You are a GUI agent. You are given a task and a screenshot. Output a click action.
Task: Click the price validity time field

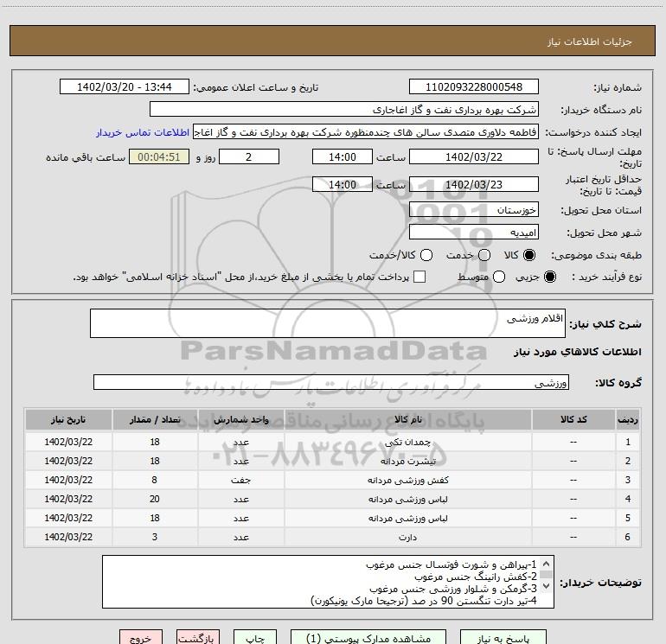[x=343, y=184]
